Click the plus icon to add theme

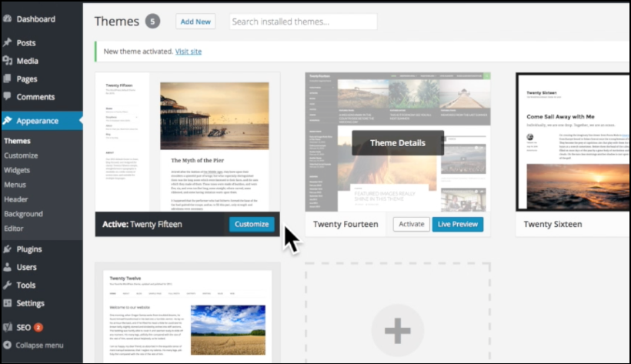click(398, 331)
